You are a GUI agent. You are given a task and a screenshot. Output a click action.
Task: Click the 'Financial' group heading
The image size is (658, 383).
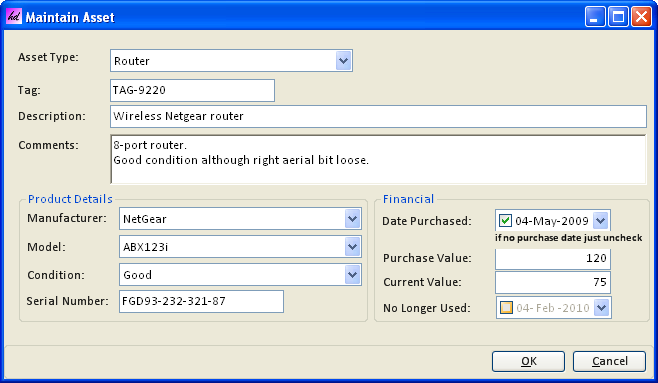[x=408, y=199]
